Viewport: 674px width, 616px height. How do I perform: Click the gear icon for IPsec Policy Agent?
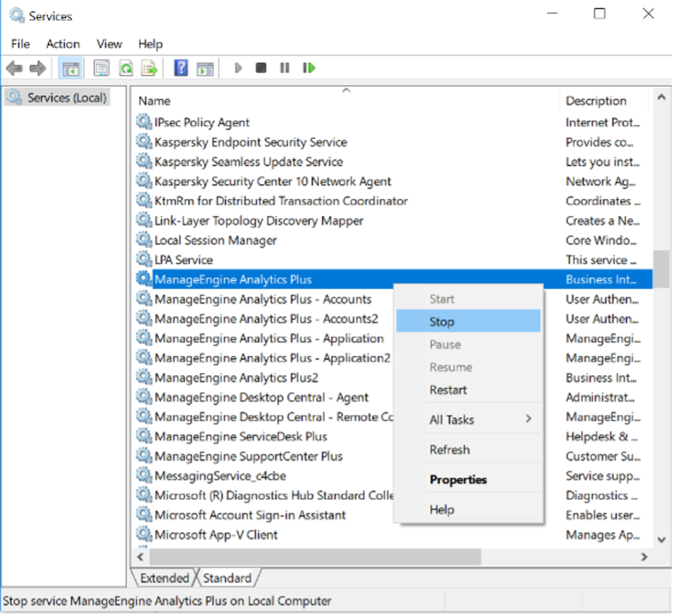(x=144, y=122)
